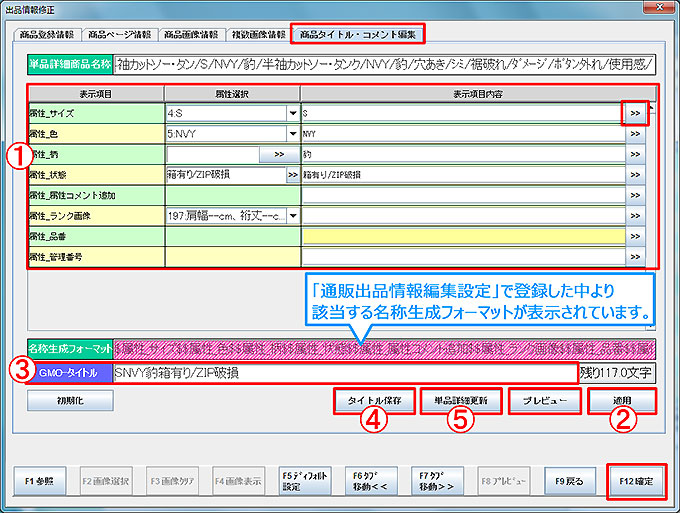Image resolution: width=680 pixels, height=513 pixels.
Task: Click the yellow 属性_品番 content field
Action: 463,236
